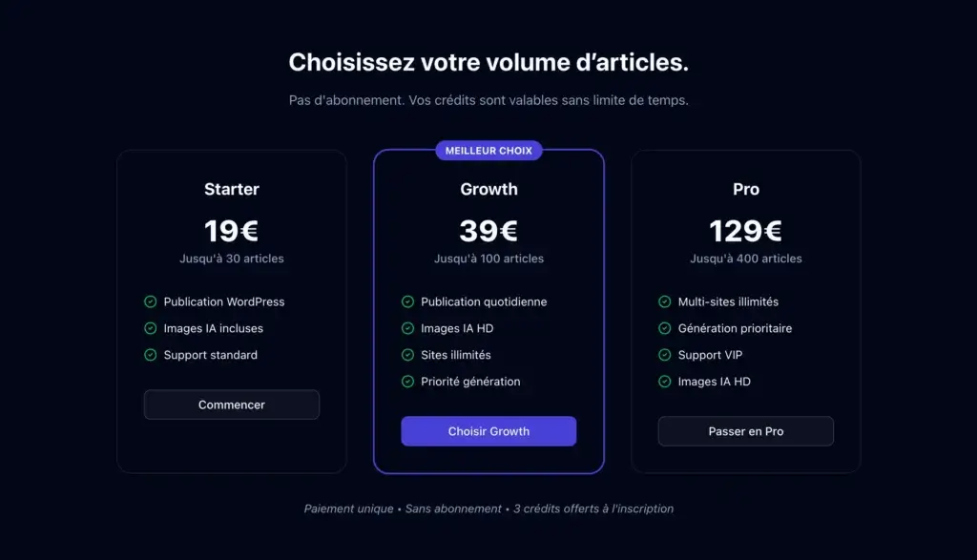Click the checkmark beside Priorité génération

[x=408, y=382]
